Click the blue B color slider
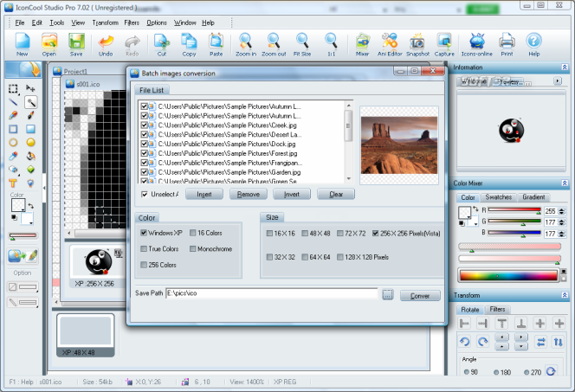Image resolution: width=575 pixels, height=392 pixels. [514, 232]
